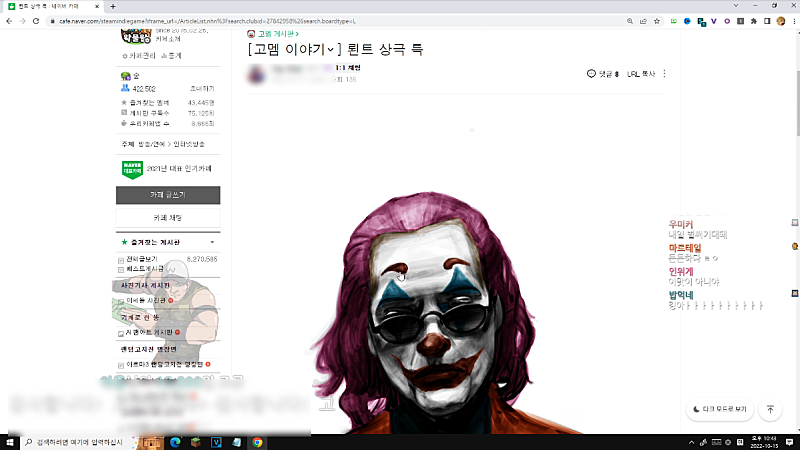
Task: Open the 이세돌 사진관 board
Action: 146,301
